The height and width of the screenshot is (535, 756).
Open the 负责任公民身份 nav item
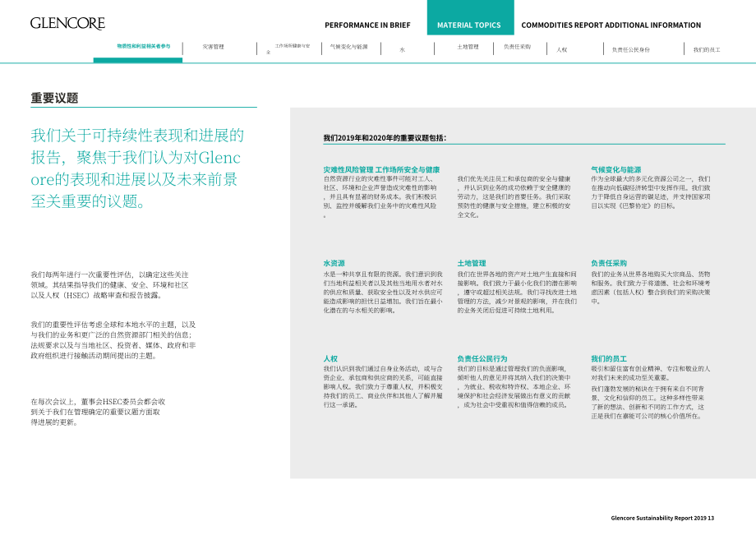coord(630,49)
